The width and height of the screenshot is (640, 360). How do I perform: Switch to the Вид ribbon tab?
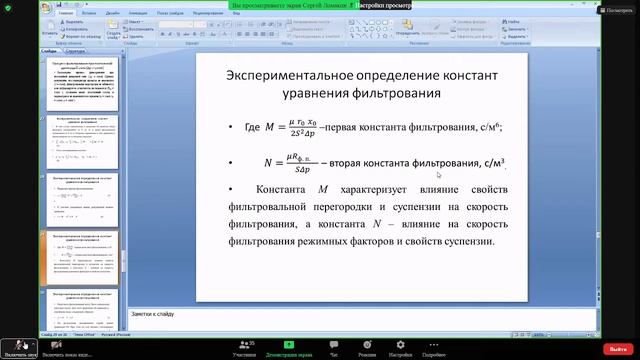click(236, 13)
